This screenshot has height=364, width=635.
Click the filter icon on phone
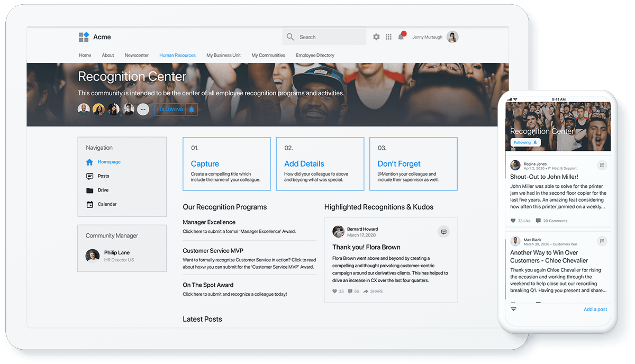click(513, 310)
